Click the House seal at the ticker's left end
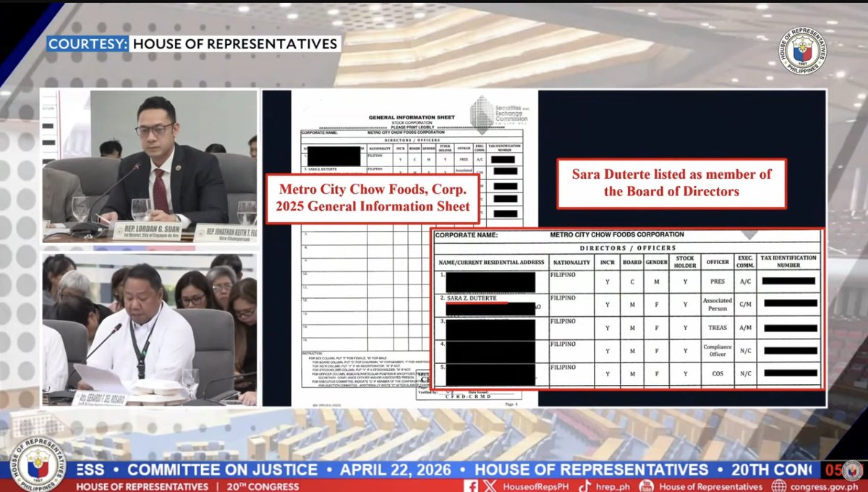The image size is (868, 492). pyautogui.click(x=37, y=465)
